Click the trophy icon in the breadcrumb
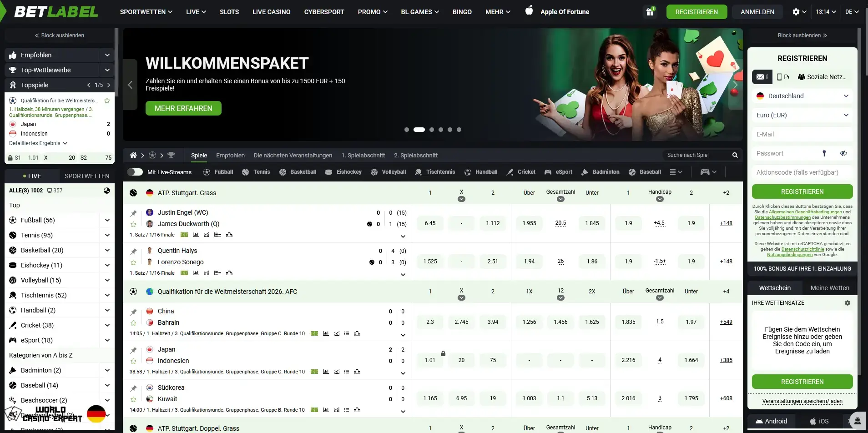The width and height of the screenshot is (868, 433). [x=171, y=155]
